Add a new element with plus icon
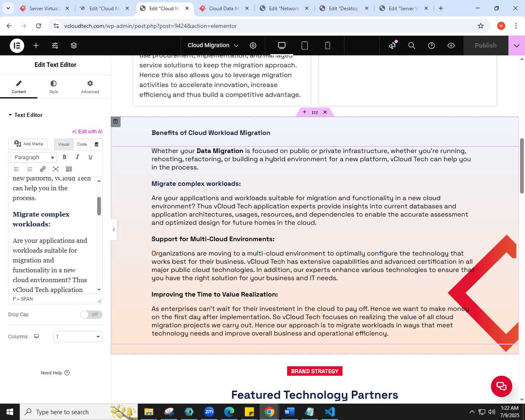The height and width of the screenshot is (420, 525). tap(36, 46)
